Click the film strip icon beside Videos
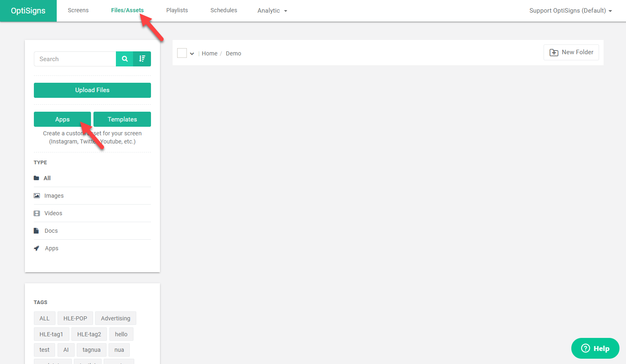The width and height of the screenshot is (626, 364). pos(37,213)
